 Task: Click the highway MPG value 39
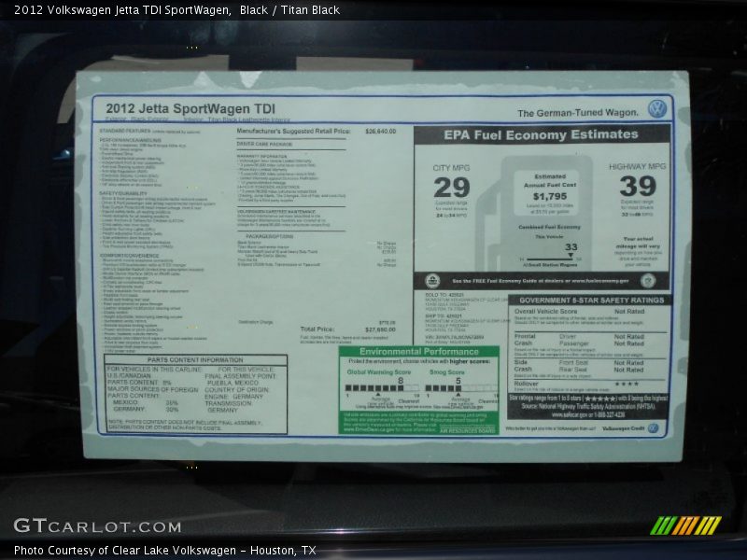pyautogui.click(x=638, y=186)
